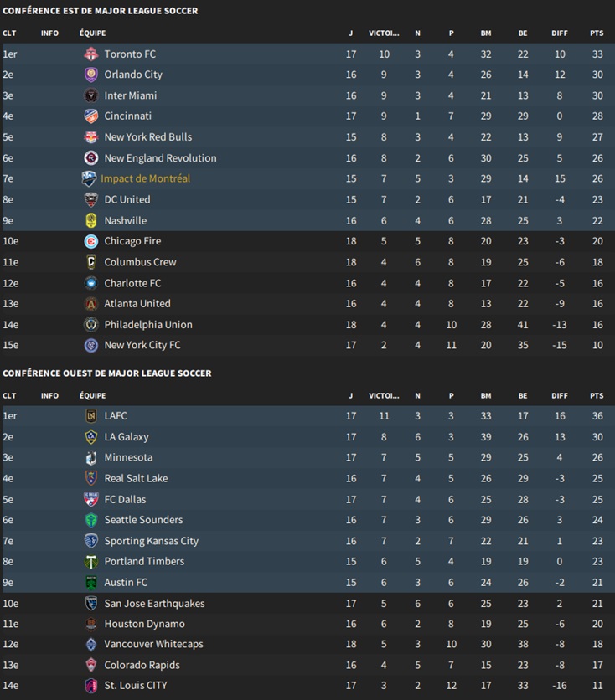Click the New York Red Bulls badge

(91, 137)
